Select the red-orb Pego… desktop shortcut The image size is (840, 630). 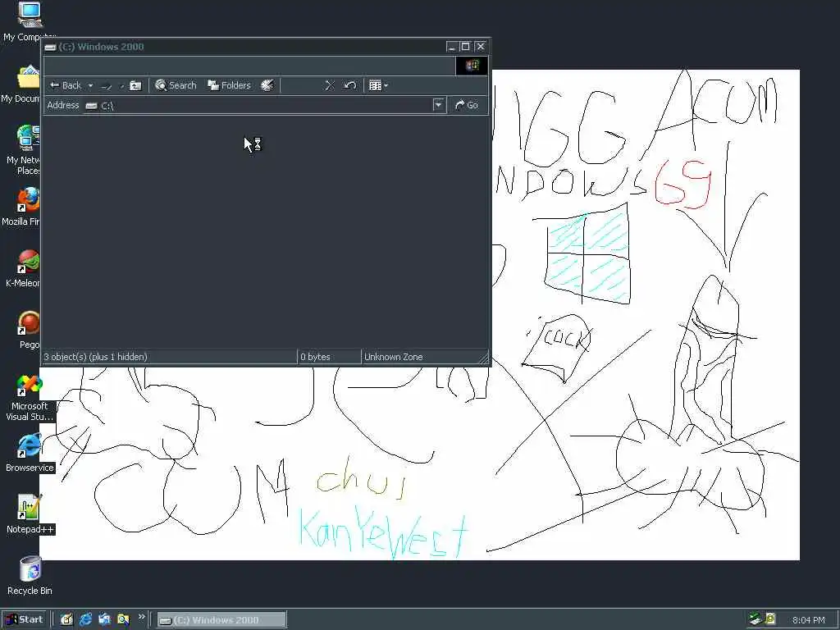tap(29, 330)
